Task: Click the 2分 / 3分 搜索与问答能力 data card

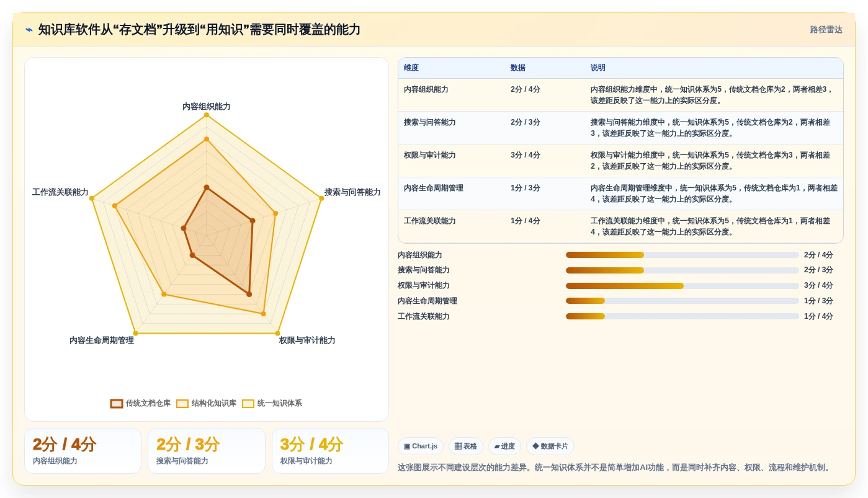Action: [x=207, y=451]
